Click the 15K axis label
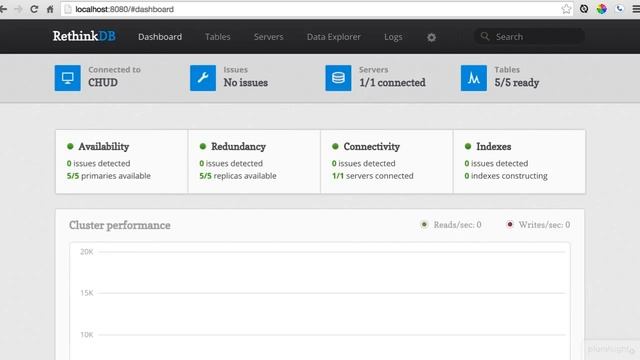Screen dimensions: 640x360 click(87, 293)
